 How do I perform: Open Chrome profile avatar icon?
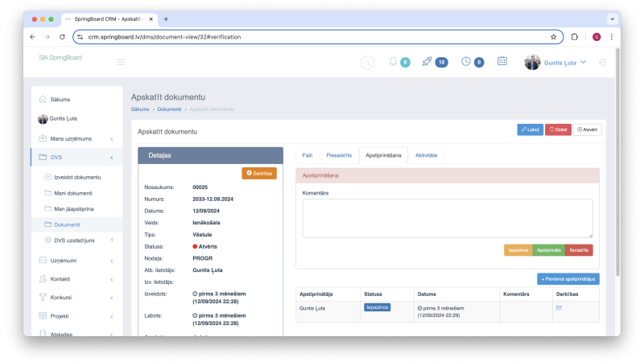597,37
